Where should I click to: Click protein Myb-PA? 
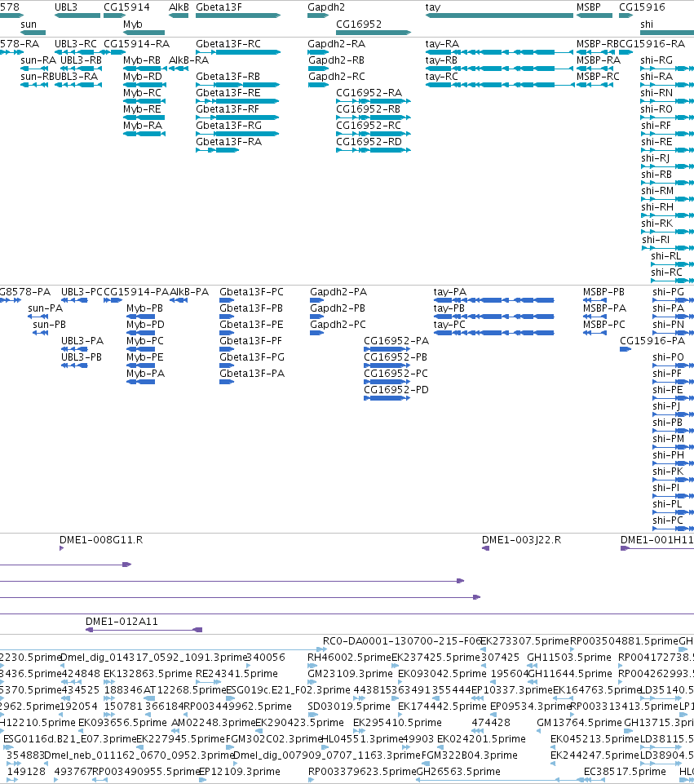pos(140,382)
